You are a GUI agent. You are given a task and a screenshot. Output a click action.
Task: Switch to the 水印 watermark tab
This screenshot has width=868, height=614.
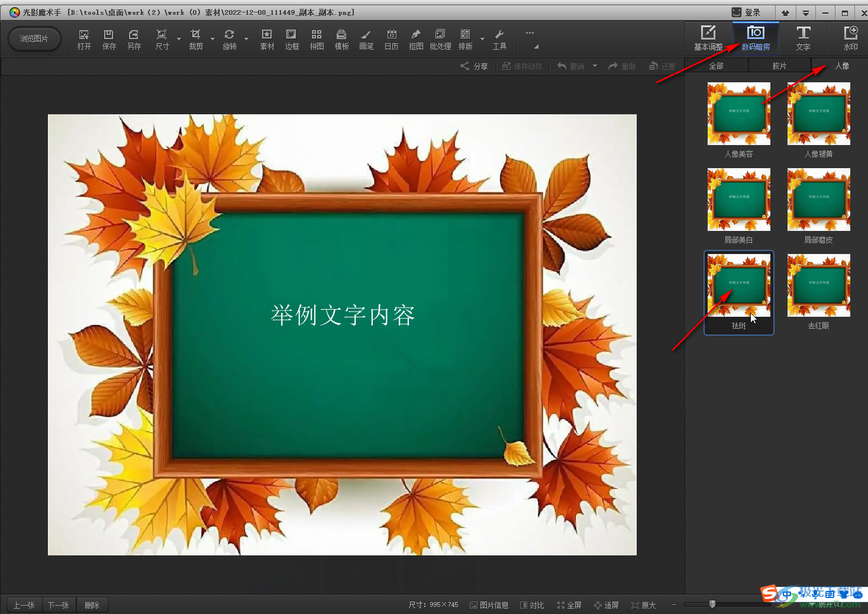(850, 38)
